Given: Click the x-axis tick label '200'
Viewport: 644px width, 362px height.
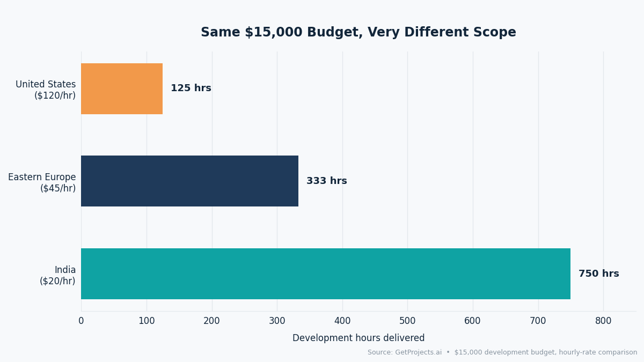Looking at the screenshot, I should [x=212, y=321].
